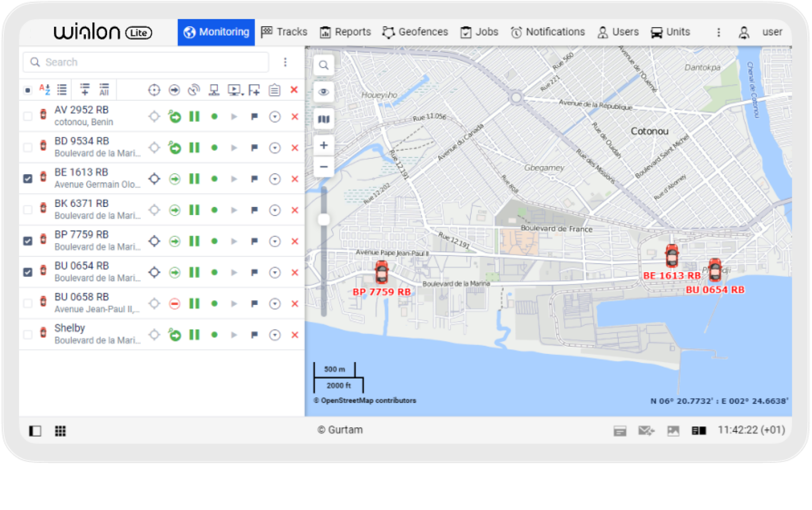Viewport: 812px width, 510px height.
Task: Toggle map visible layers eye button
Action: click(323, 92)
